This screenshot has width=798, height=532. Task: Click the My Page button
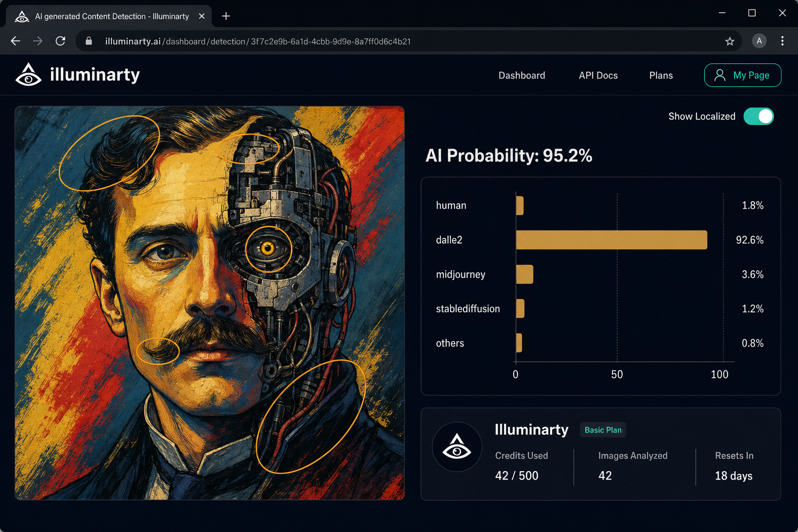[742, 75]
